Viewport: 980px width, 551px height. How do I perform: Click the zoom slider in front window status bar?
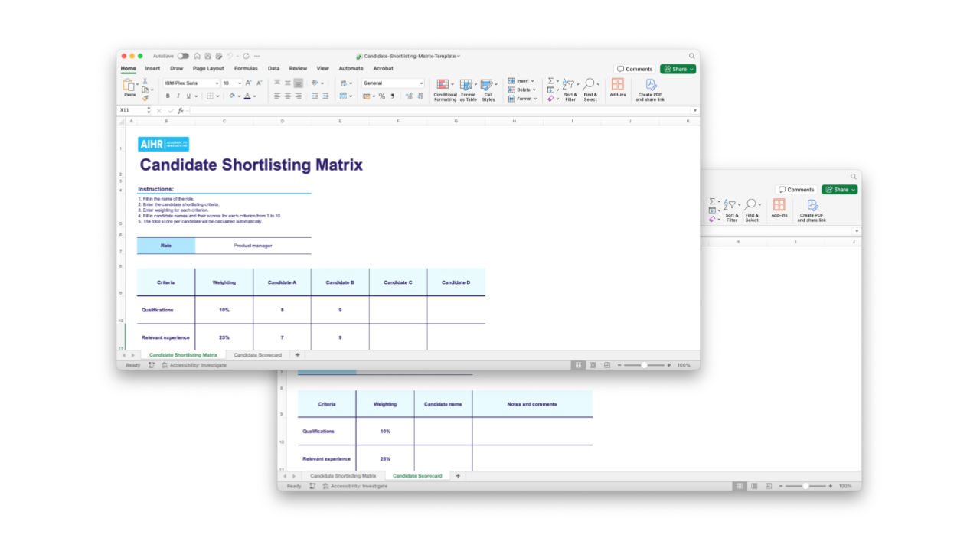pos(644,365)
